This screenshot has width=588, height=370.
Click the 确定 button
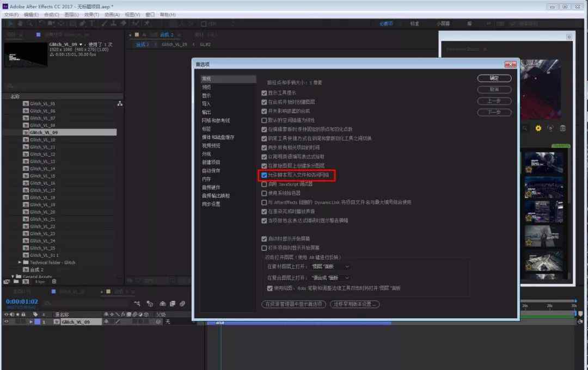(x=494, y=78)
